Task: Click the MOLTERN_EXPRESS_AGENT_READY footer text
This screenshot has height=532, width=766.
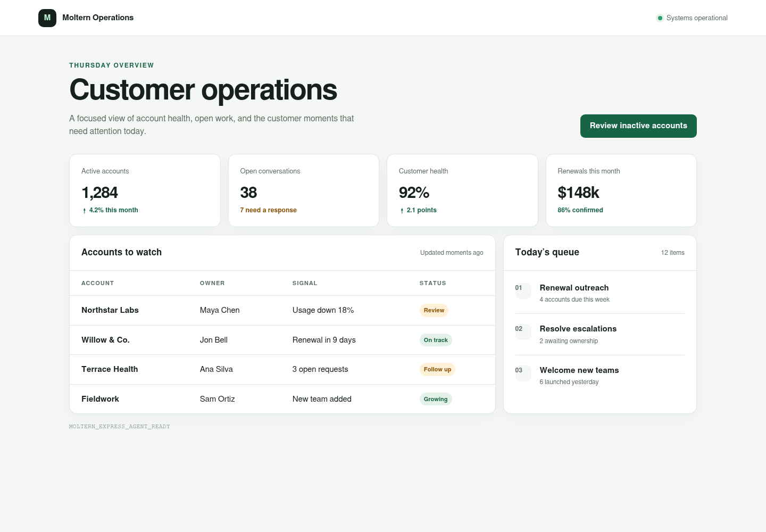Action: [120, 427]
